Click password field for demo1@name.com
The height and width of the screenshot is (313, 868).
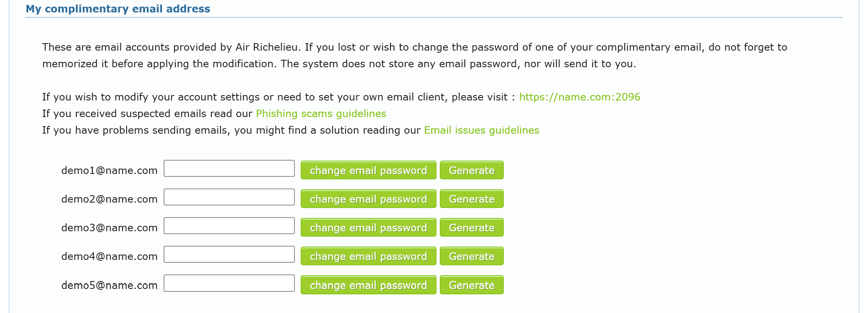point(229,169)
